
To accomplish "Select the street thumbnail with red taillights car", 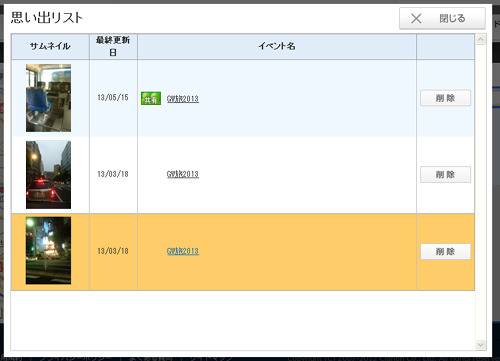I will point(48,175).
